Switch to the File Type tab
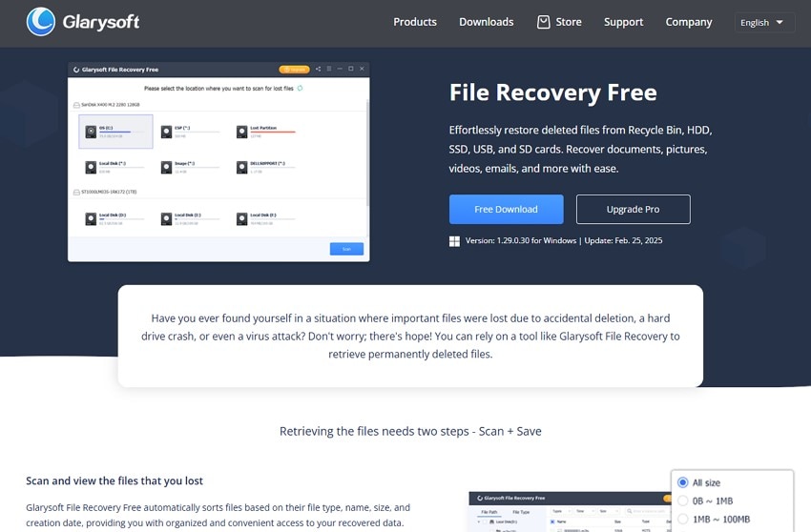811x532 pixels. pyautogui.click(x=521, y=512)
